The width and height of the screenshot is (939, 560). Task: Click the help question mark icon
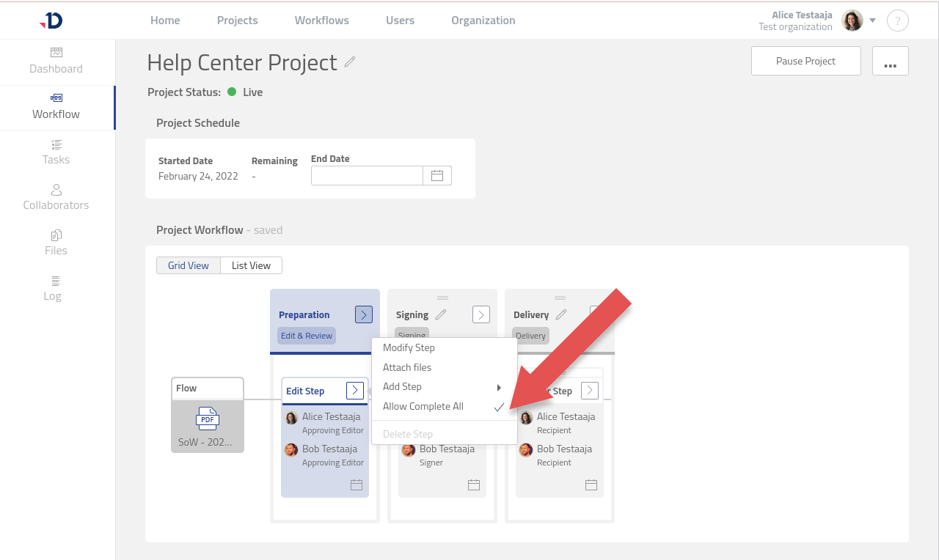point(897,21)
